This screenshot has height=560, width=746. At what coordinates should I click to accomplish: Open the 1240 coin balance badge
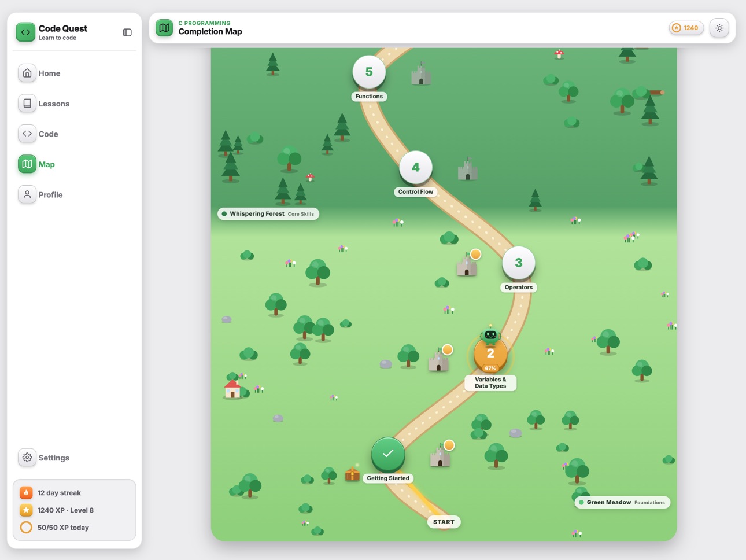[x=686, y=28]
